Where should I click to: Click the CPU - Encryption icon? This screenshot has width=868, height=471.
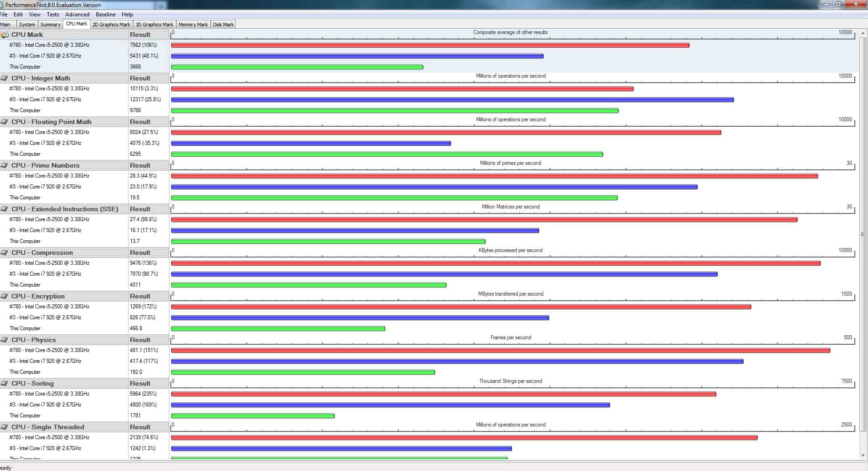tap(5, 296)
